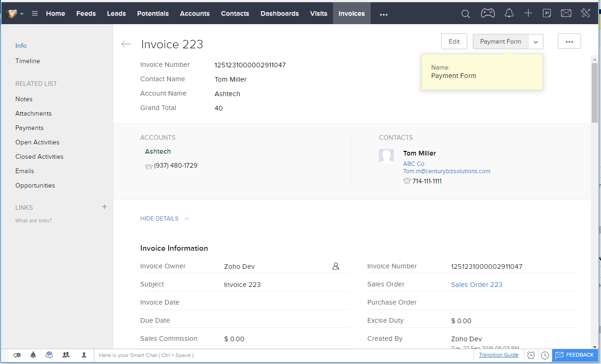Click the bell icon in bottom bar

click(x=33, y=355)
